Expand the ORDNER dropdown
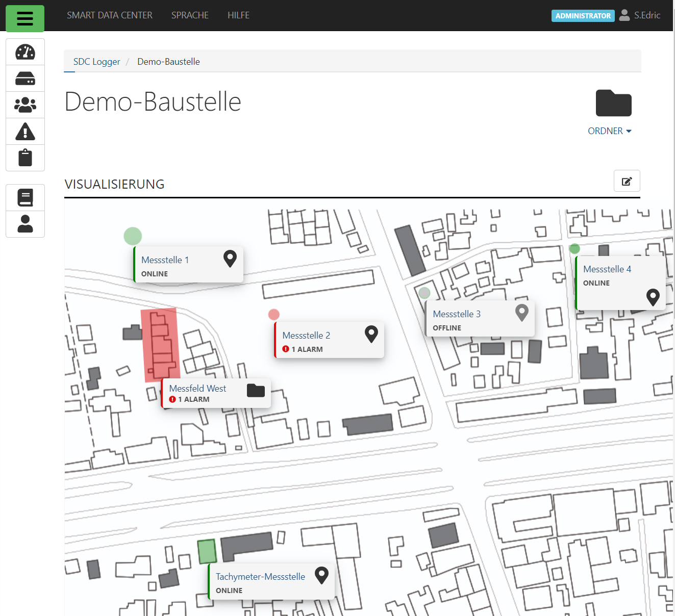The width and height of the screenshot is (675, 616). [610, 131]
